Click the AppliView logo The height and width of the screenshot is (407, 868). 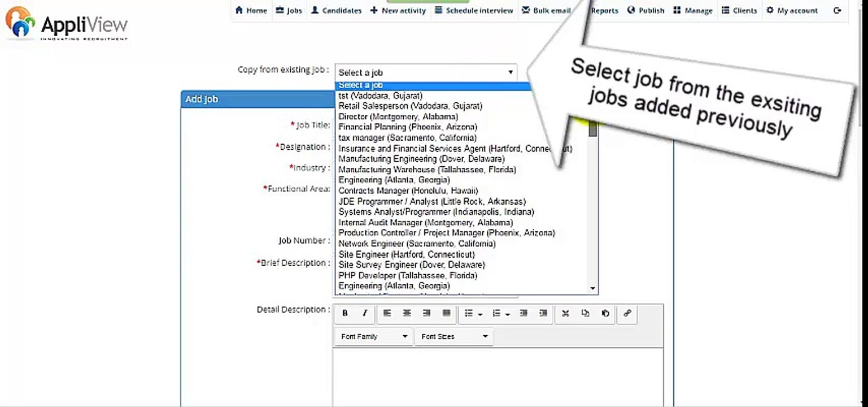67,23
